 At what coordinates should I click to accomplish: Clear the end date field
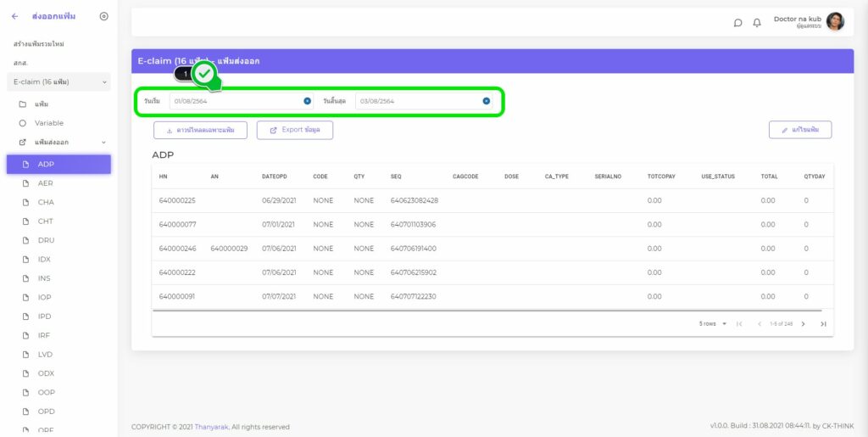pyautogui.click(x=487, y=101)
